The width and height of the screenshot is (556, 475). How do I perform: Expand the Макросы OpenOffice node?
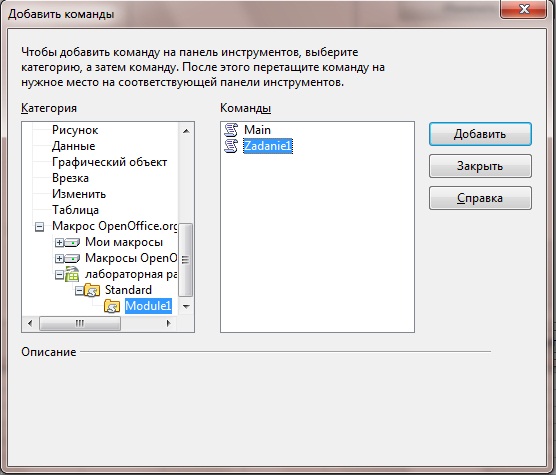tap(59, 258)
